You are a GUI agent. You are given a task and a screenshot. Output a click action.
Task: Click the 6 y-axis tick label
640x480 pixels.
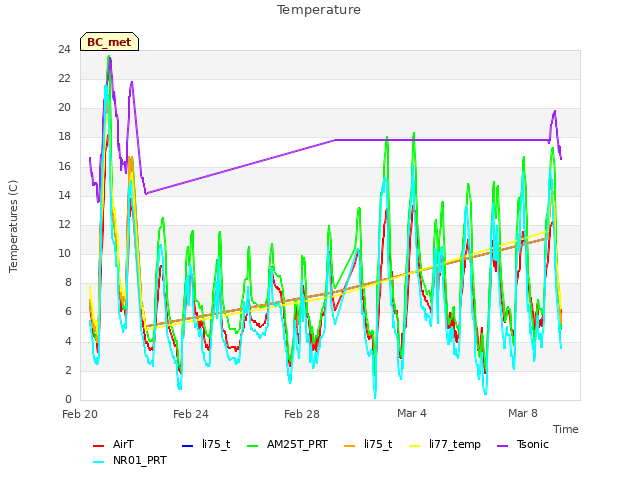(x=68, y=312)
